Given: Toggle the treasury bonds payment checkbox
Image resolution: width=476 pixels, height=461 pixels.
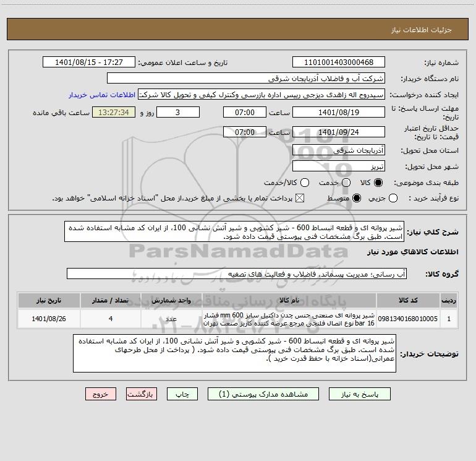Looking at the screenshot, I should pos(300,198).
